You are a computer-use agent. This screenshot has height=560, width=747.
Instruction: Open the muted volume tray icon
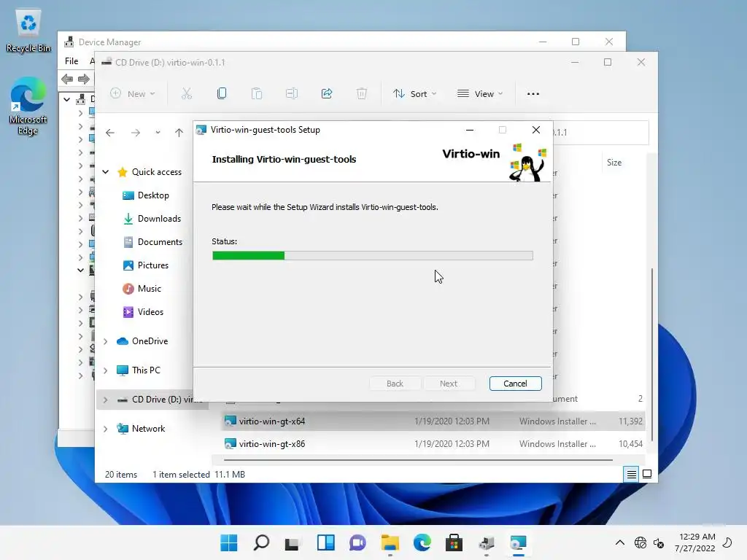coord(659,542)
